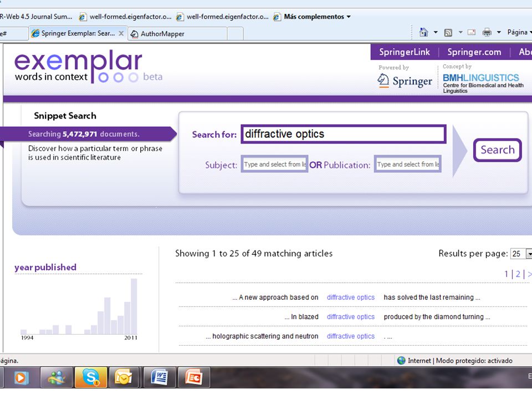Click 'has solved the last remaining ...' snippet text
Screen dimensions: 532x399
(432, 297)
